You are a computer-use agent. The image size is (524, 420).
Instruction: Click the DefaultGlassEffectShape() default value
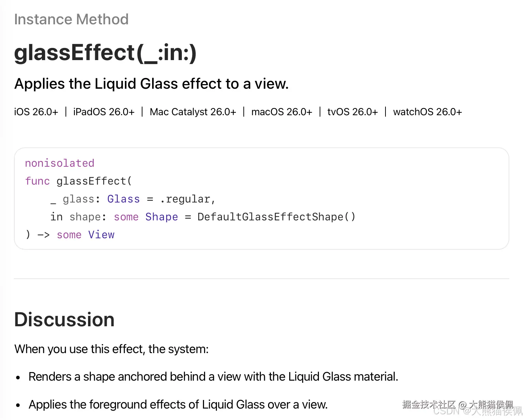click(276, 217)
